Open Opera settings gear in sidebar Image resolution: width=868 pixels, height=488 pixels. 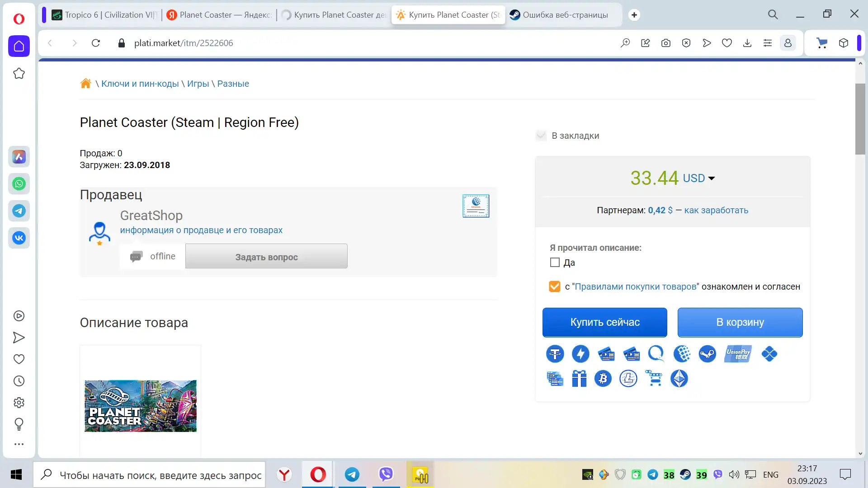pyautogui.click(x=19, y=403)
